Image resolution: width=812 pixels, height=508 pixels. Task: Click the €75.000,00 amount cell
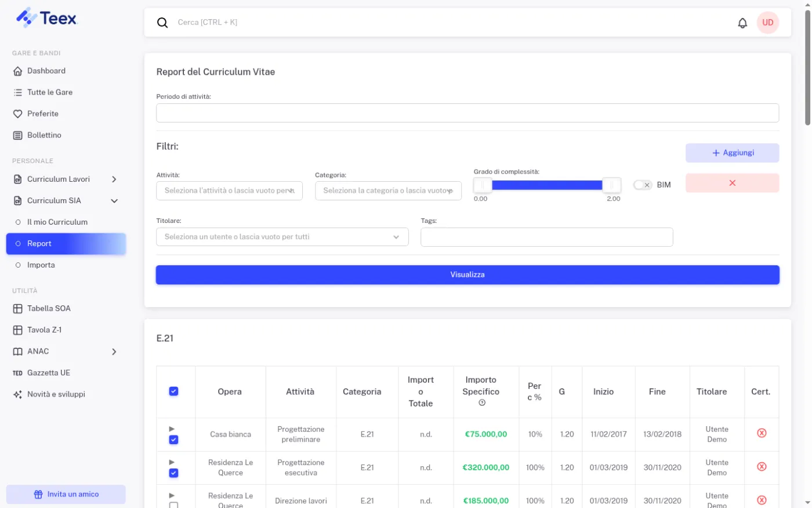click(x=486, y=434)
